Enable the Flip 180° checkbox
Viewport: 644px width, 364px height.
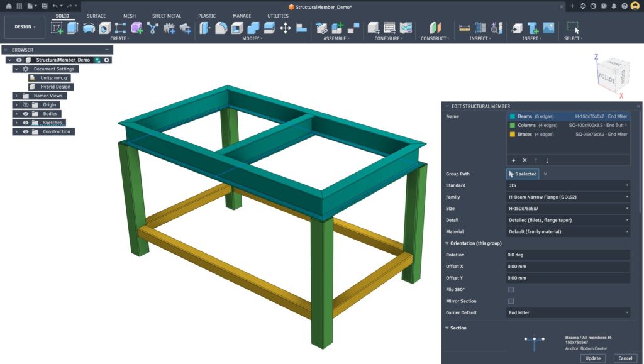click(511, 289)
